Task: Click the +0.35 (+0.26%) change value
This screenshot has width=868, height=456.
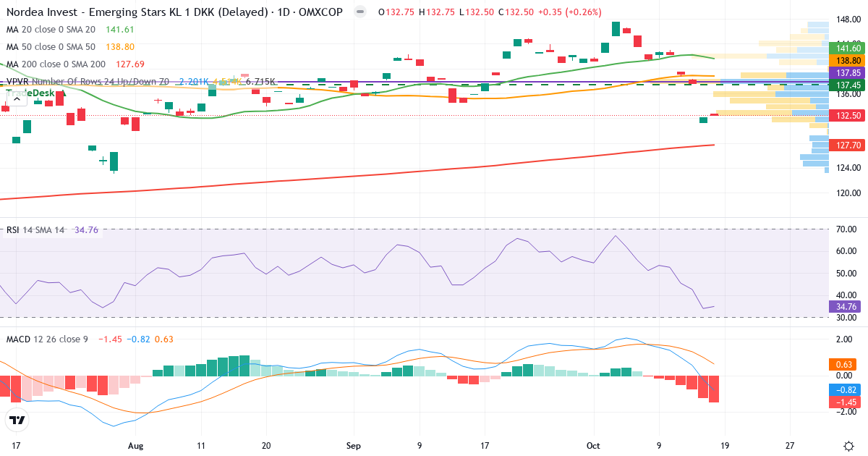Action: [571, 12]
